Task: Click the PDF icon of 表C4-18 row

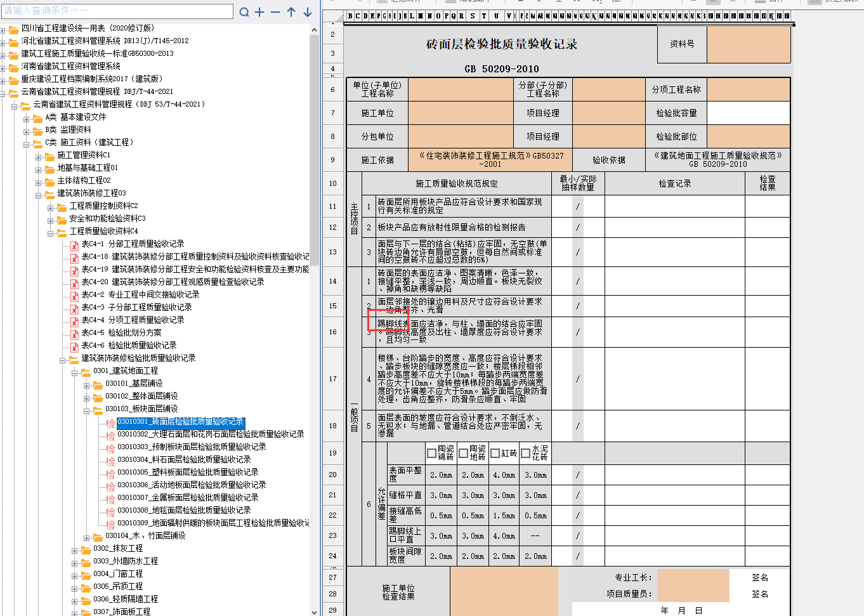Action: [74, 258]
